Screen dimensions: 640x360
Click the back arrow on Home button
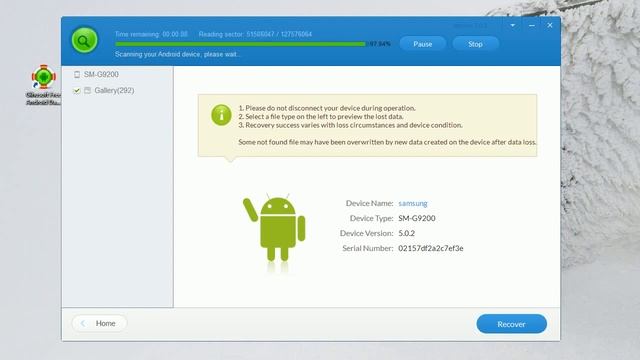click(83, 323)
